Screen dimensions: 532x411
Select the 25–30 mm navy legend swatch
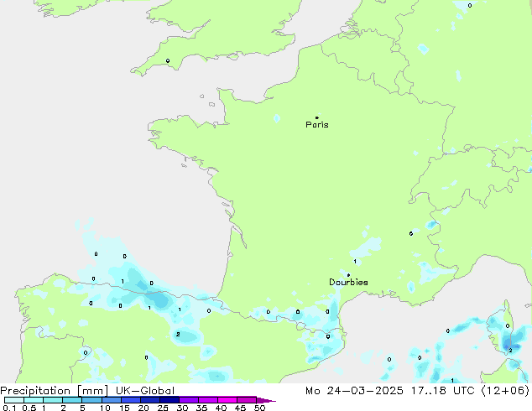click(169, 400)
